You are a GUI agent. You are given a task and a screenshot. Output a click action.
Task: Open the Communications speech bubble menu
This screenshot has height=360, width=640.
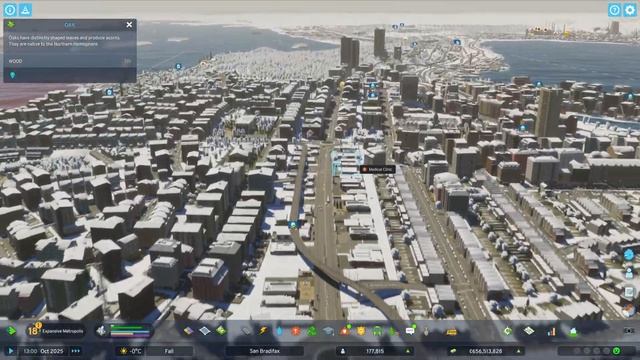(410, 331)
